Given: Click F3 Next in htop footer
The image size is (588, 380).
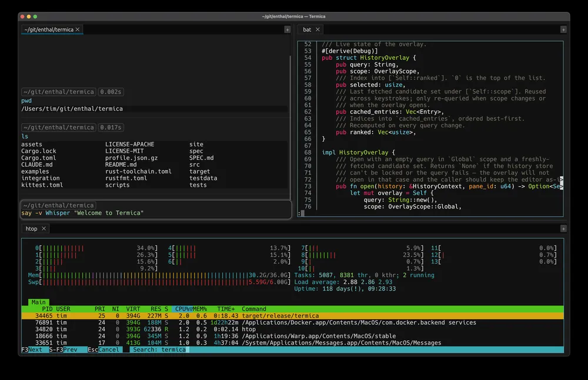Looking at the screenshot, I should (x=32, y=349).
